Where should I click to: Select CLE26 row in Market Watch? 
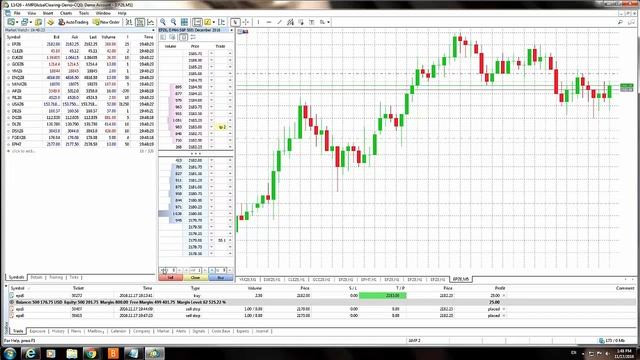(80, 51)
